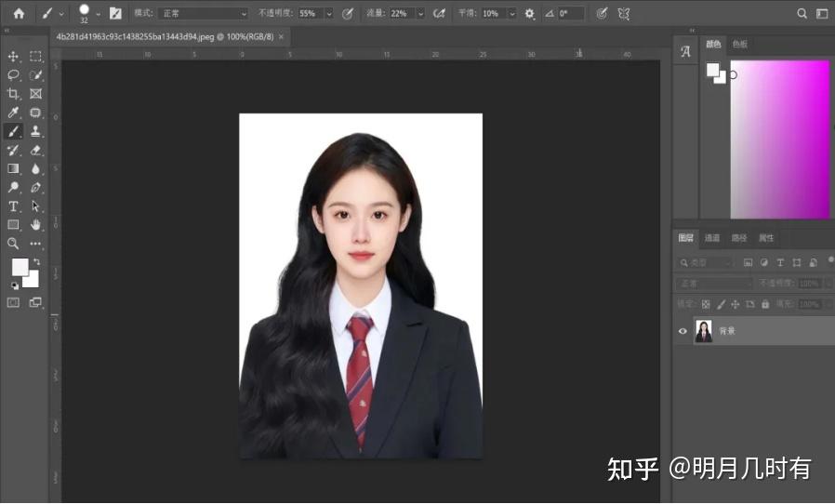Select the History Brush tool
The height and width of the screenshot is (504, 835).
[x=13, y=151]
